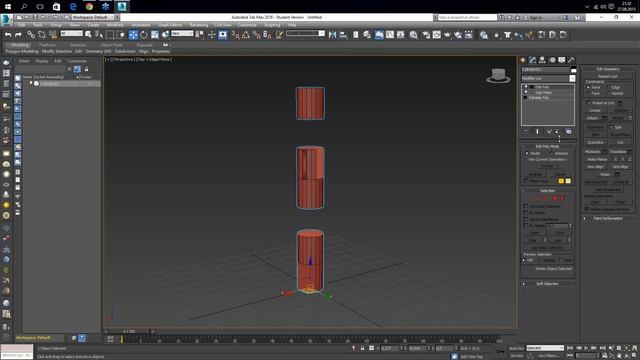Enable the By Vertex checkbox
640x360 pixels.
(x=526, y=213)
